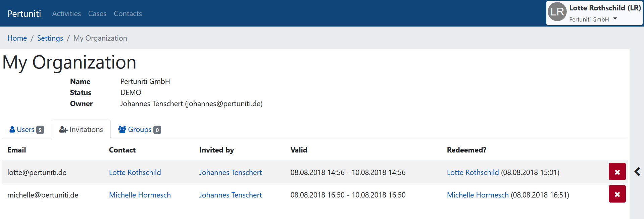Open Johannes Tenschert in lotte's row
This screenshot has height=219, width=644.
point(231,172)
